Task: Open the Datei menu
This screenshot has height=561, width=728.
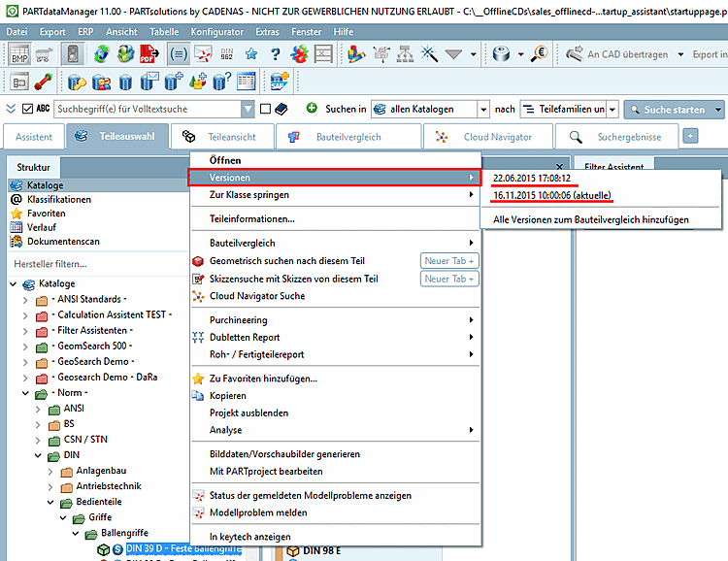Action: (17, 32)
